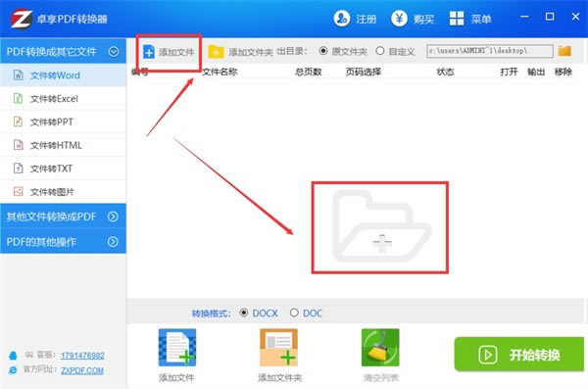This screenshot has width=588, height=389.
Task: Close the converter window
Action: coord(575,17)
